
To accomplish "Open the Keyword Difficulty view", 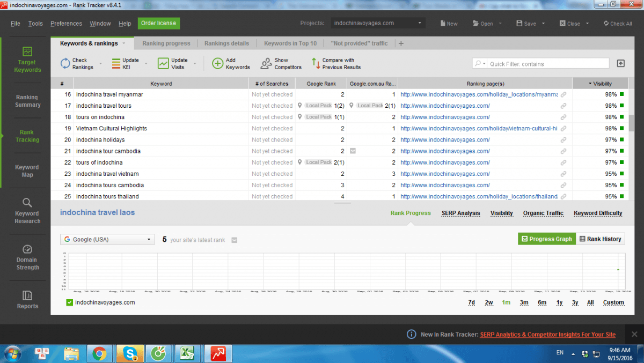I will tap(598, 213).
